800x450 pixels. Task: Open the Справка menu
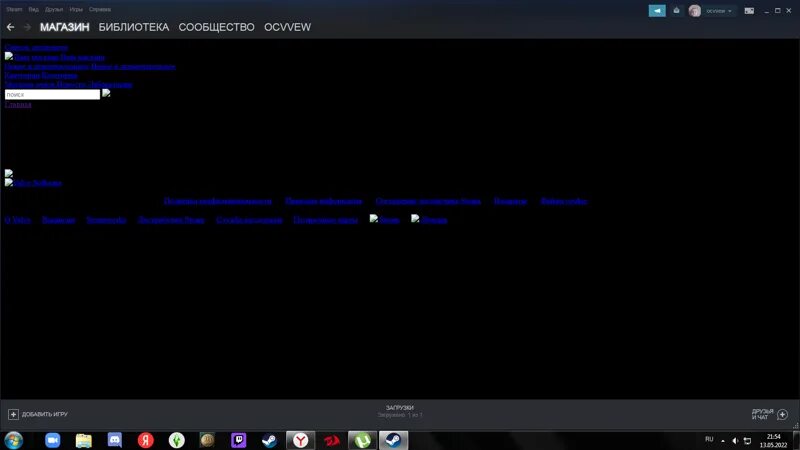pyautogui.click(x=99, y=9)
